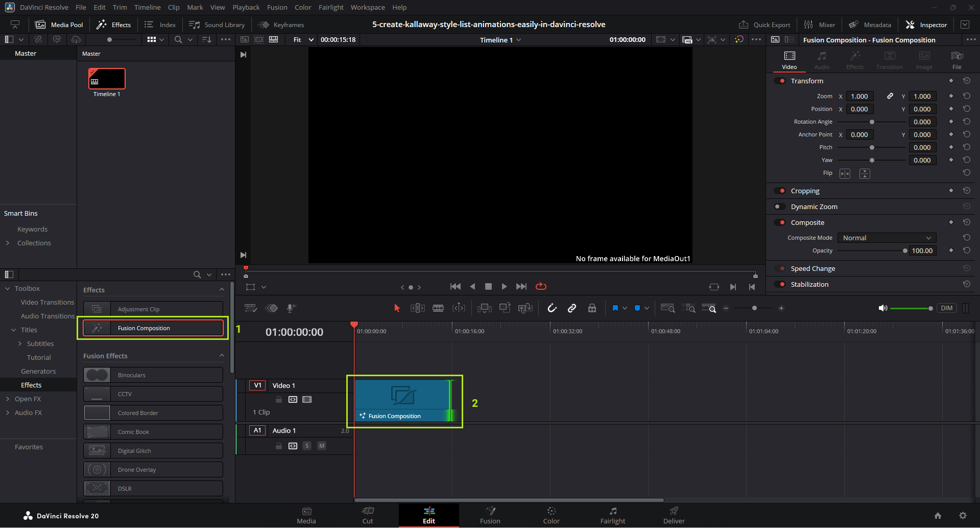
Task: Activate loop playback button
Action: pos(541,287)
